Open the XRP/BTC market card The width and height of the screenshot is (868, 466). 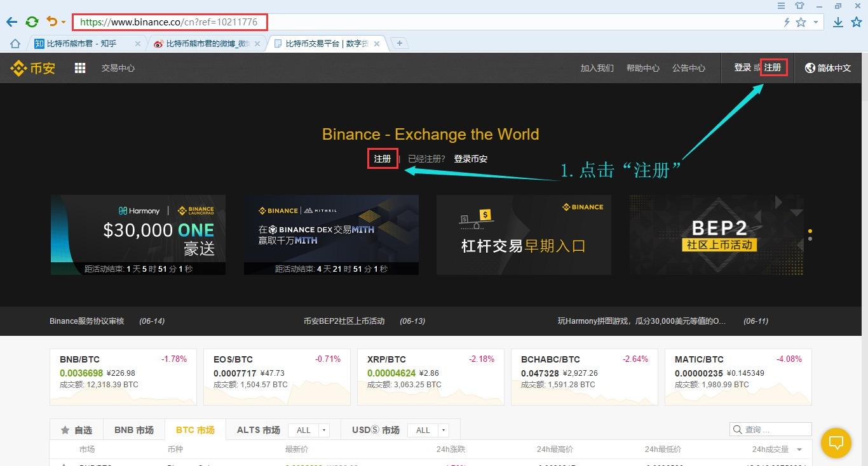(431, 377)
